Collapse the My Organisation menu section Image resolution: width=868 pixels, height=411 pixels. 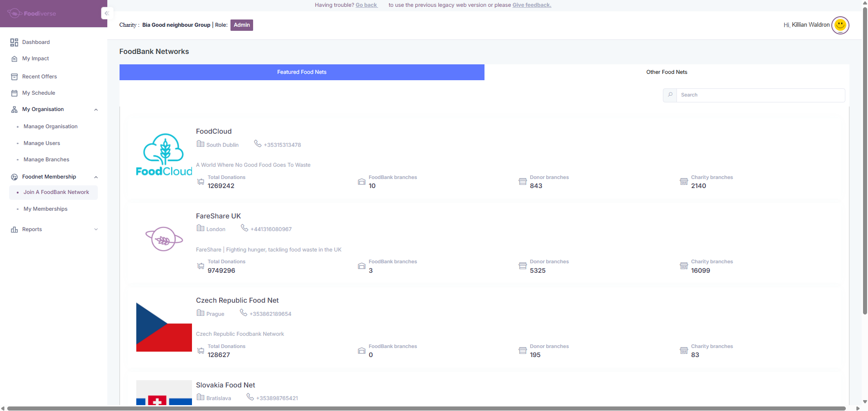96,110
